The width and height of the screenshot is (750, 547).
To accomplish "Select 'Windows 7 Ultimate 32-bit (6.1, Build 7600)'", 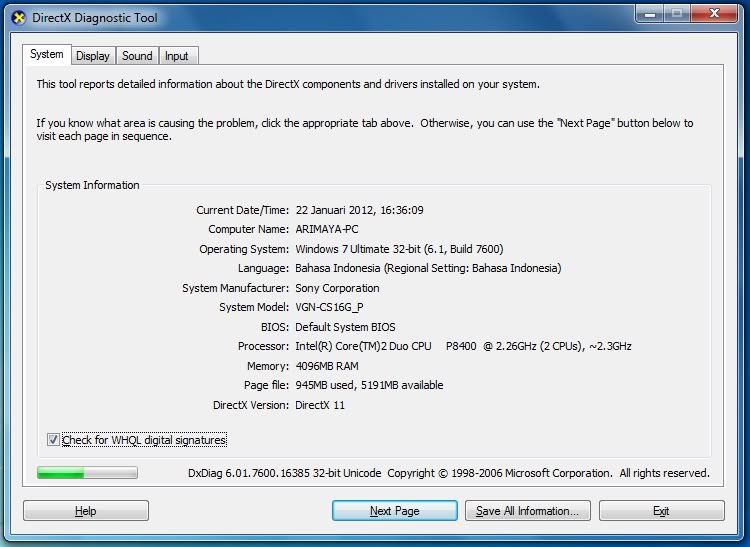I will click(399, 249).
